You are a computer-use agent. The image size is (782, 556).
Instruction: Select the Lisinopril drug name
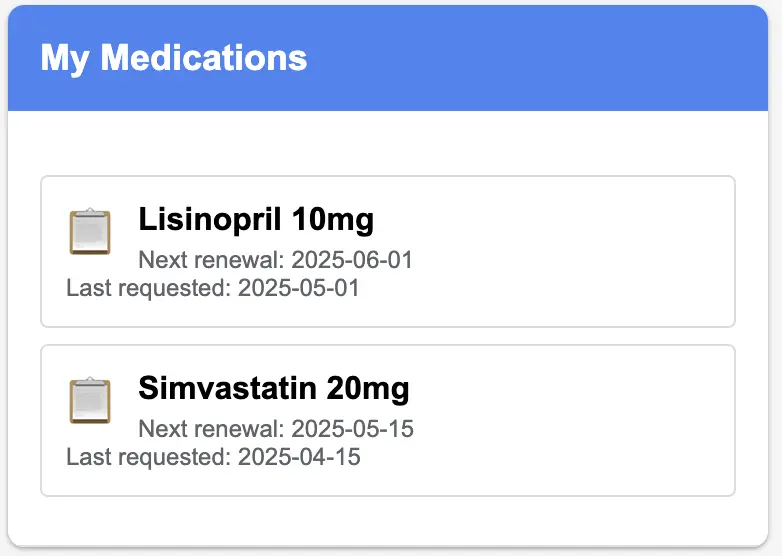pos(210,219)
